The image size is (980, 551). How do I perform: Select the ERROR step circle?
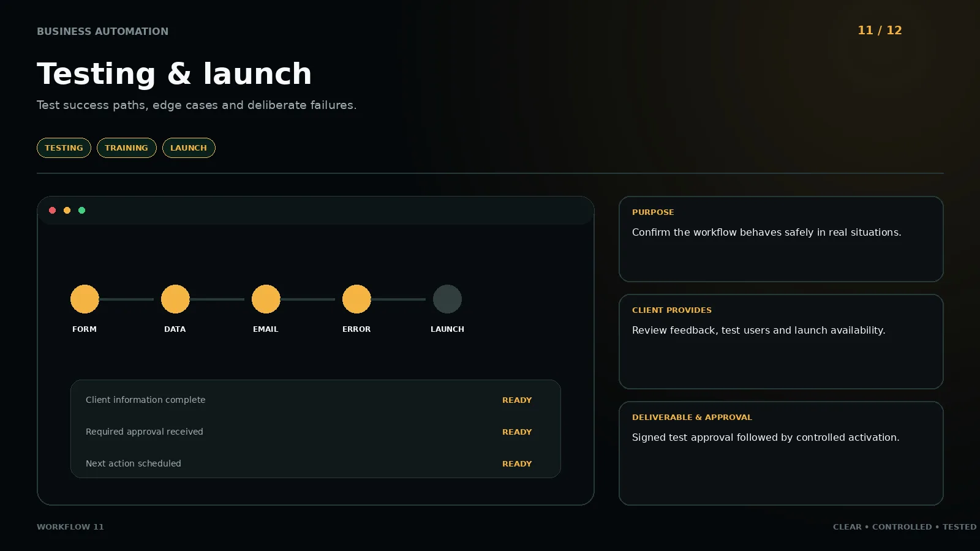(356, 299)
